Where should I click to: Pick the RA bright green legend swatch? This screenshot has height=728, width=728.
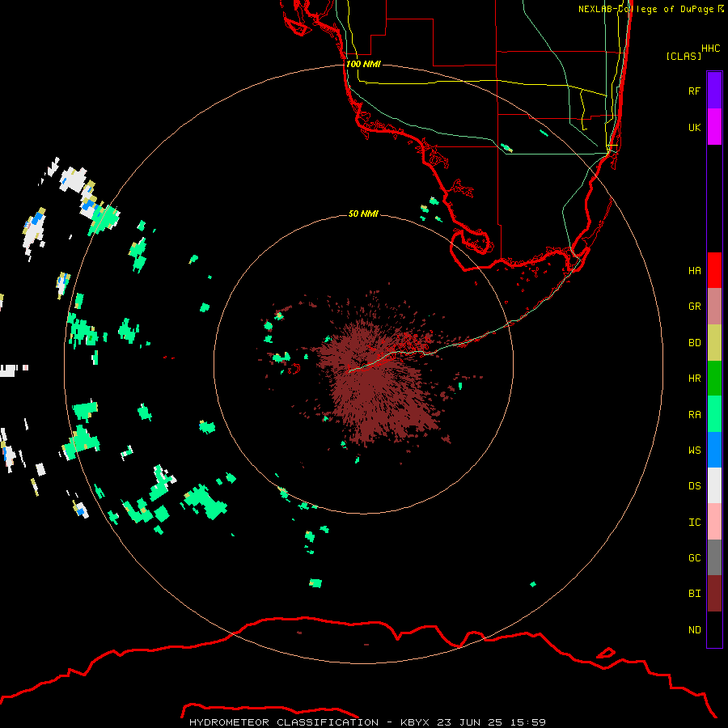pyautogui.click(x=714, y=414)
